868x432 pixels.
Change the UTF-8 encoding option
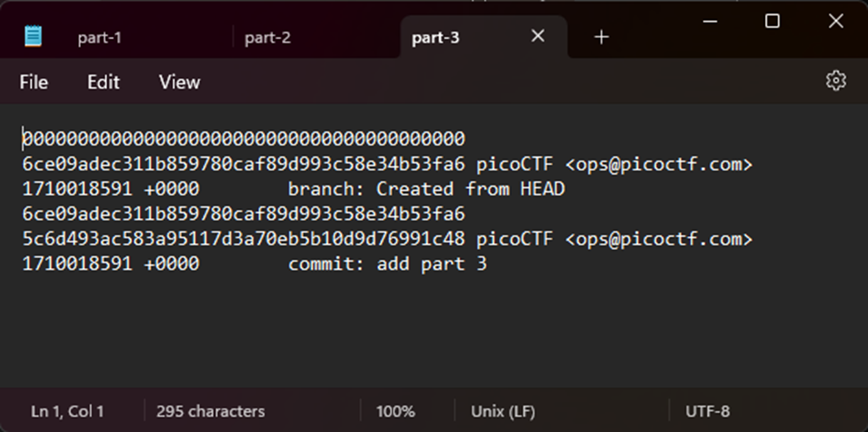708,411
